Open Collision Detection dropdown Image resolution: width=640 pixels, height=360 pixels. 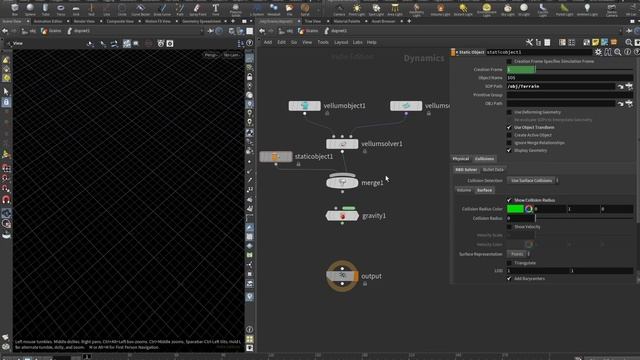pos(533,180)
